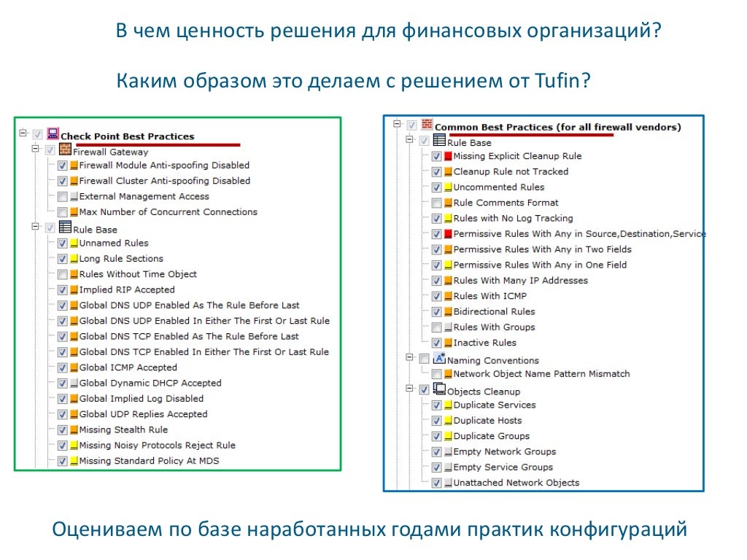Screen dimensions: 747x560
Task: Click orange severity icon beside Network Object Name Pattern Mismatch
Action: pyautogui.click(x=448, y=374)
